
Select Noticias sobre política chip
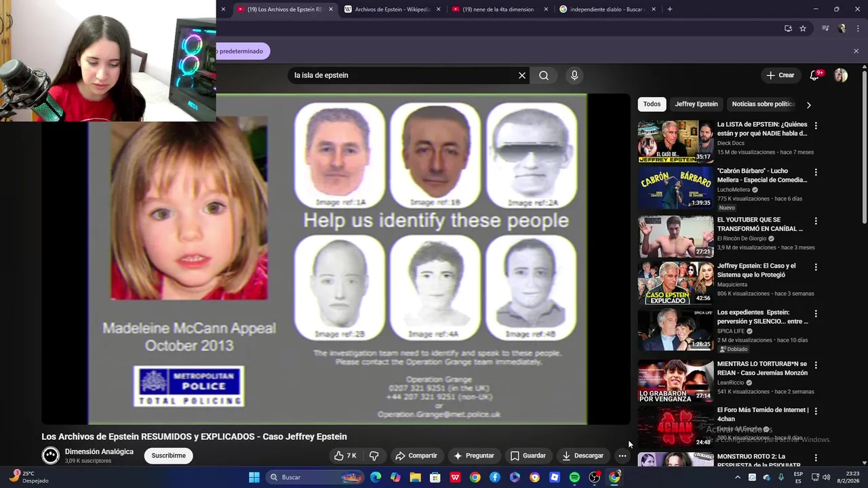pos(763,104)
